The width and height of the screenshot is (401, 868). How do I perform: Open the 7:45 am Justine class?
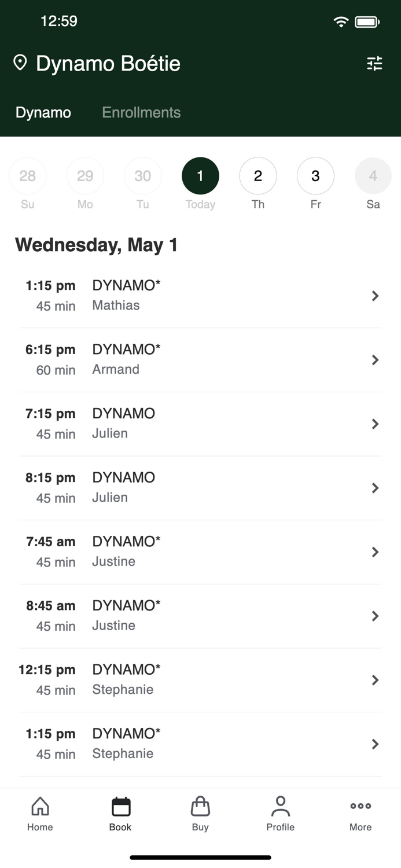click(200, 551)
